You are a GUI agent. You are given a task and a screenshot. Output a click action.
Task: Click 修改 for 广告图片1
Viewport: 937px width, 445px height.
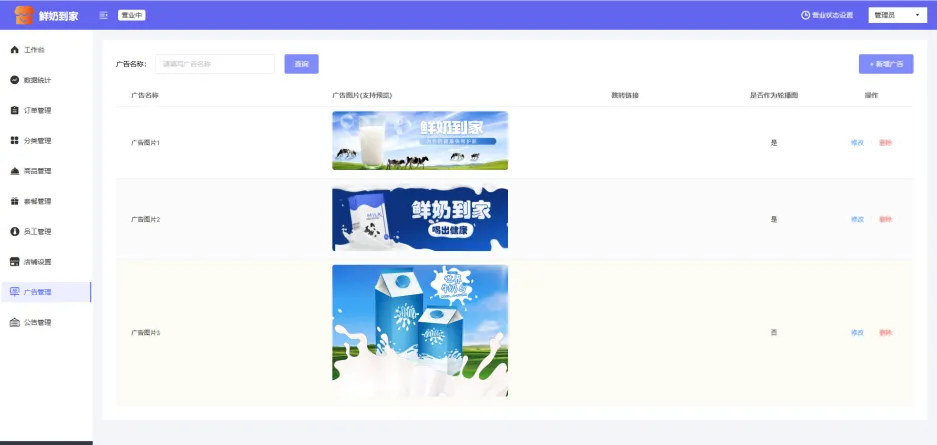point(857,142)
